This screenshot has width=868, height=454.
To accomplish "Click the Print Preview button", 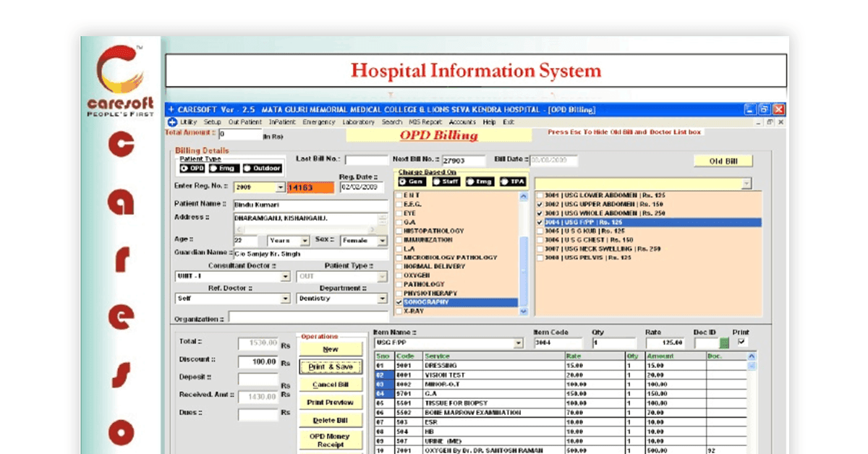I will point(331,403).
